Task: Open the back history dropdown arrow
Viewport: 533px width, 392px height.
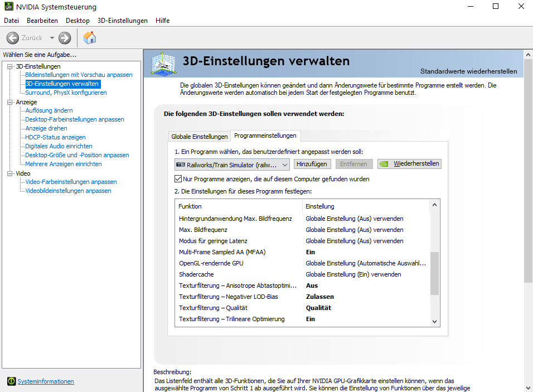Action: click(52, 38)
